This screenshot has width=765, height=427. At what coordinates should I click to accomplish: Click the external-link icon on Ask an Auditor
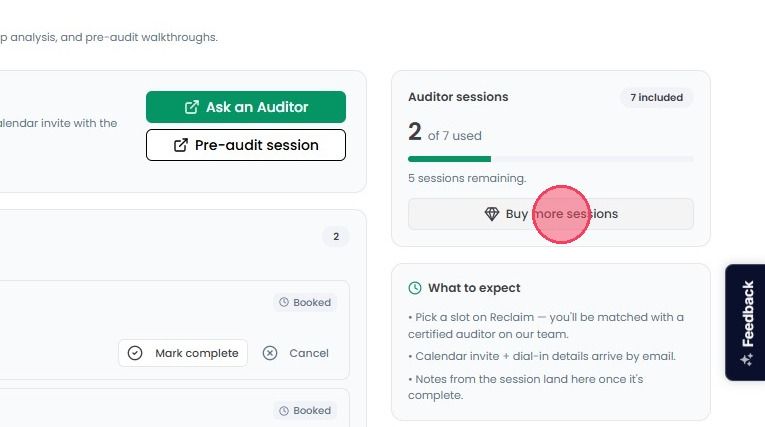192,107
